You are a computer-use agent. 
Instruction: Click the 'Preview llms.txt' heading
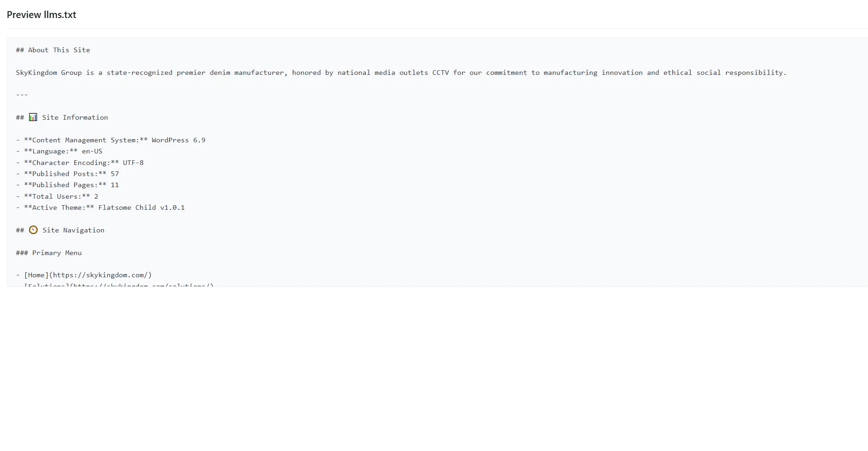pyautogui.click(x=42, y=15)
